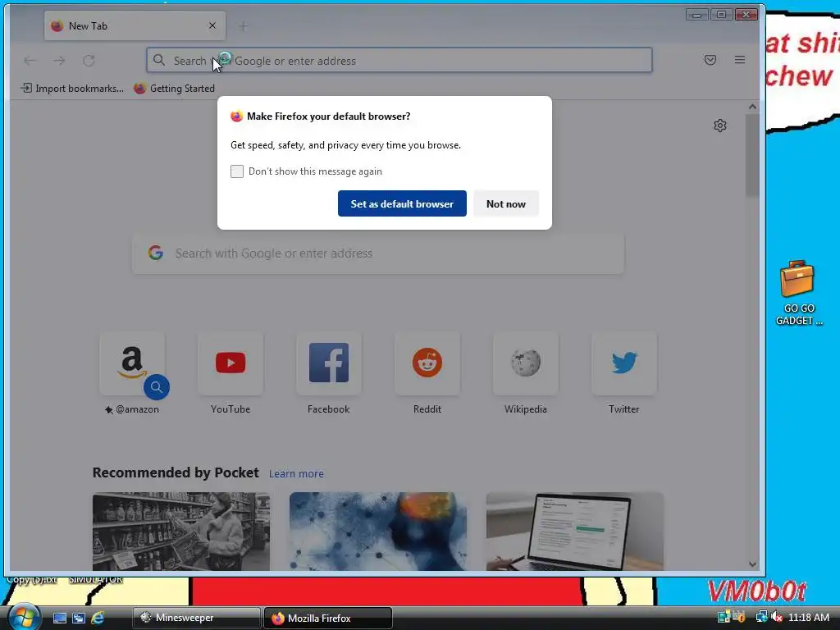The width and height of the screenshot is (840, 630).
Task: Click the 11:18 AM taskbar clock
Action: pos(809,617)
